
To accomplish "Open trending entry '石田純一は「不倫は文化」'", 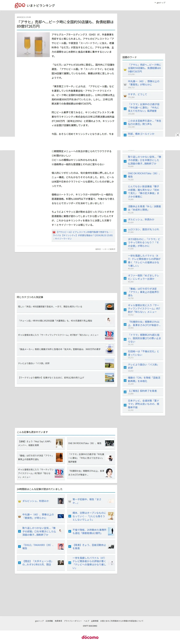I will pos(144,353).
